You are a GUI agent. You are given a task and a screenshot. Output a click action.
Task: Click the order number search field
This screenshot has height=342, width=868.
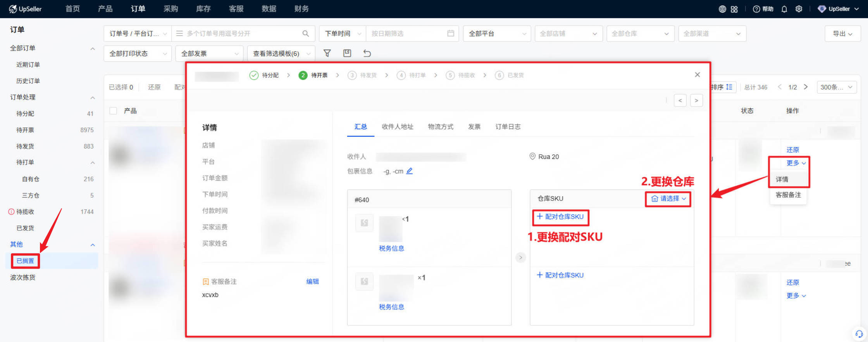(x=240, y=34)
